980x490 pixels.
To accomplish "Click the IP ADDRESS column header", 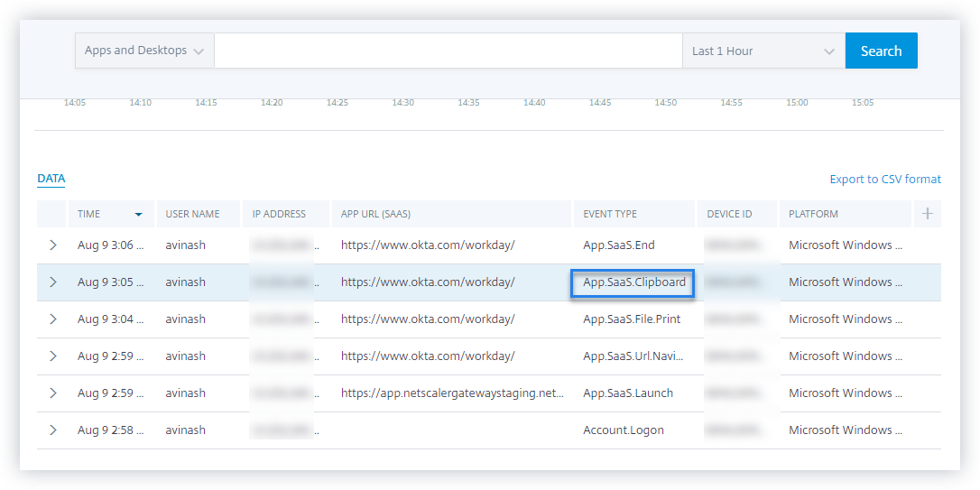I will 286,214.
